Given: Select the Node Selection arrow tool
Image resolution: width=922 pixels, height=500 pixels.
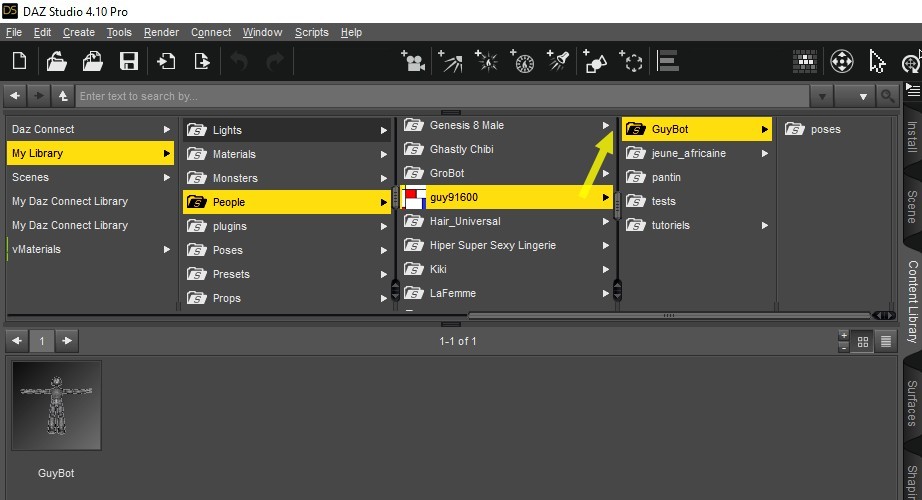Looking at the screenshot, I should pos(877,61).
